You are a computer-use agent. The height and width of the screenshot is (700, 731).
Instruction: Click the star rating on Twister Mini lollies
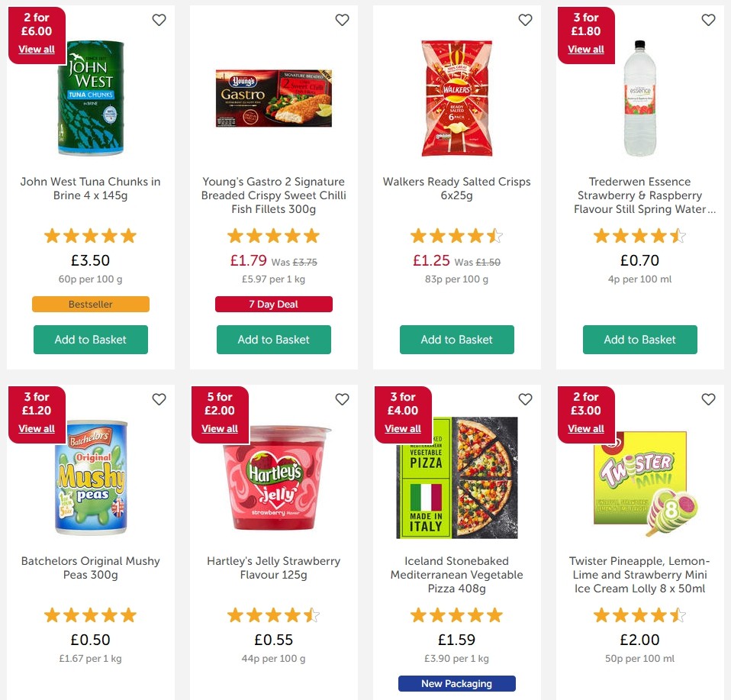[x=639, y=615]
